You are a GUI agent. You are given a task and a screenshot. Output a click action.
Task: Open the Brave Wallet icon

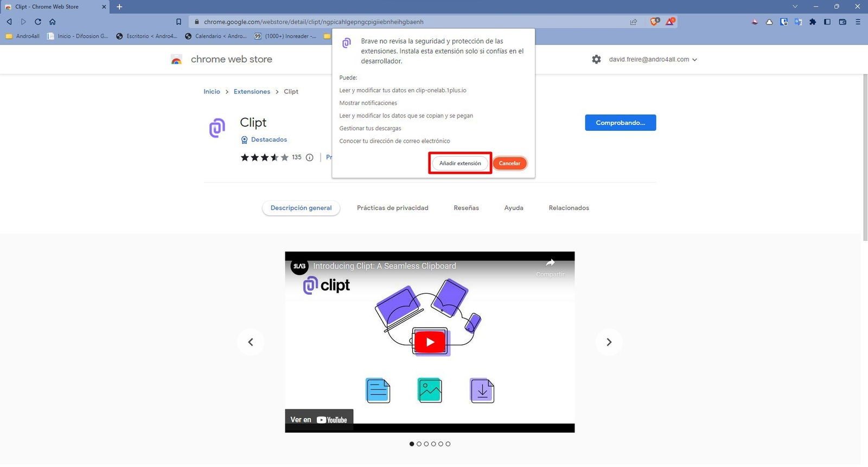(843, 22)
